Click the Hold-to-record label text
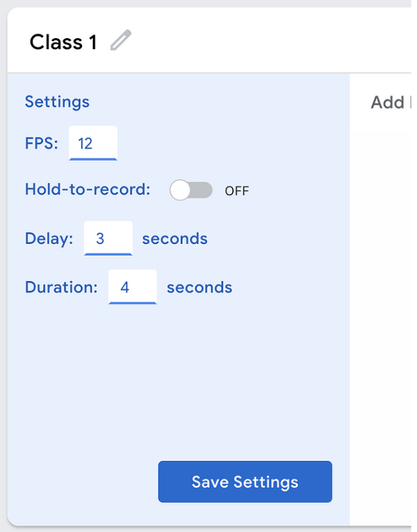The height and width of the screenshot is (532, 417). 87,190
